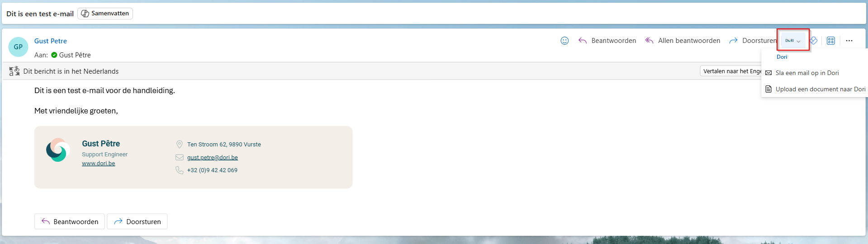Viewport: 868px width, 244px height.
Task: Click the Vertalen naar het Engels button
Action: pos(731,71)
